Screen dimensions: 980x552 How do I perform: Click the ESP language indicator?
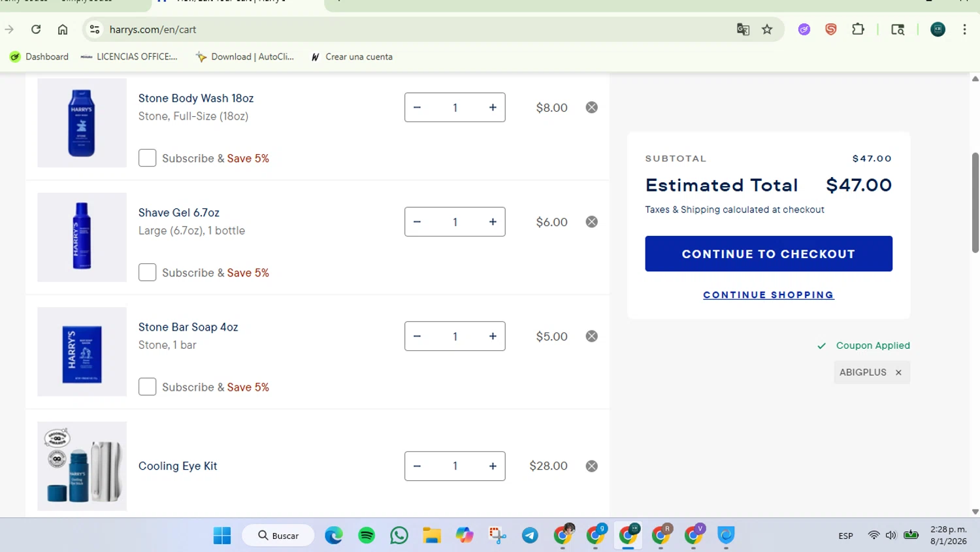(845, 536)
